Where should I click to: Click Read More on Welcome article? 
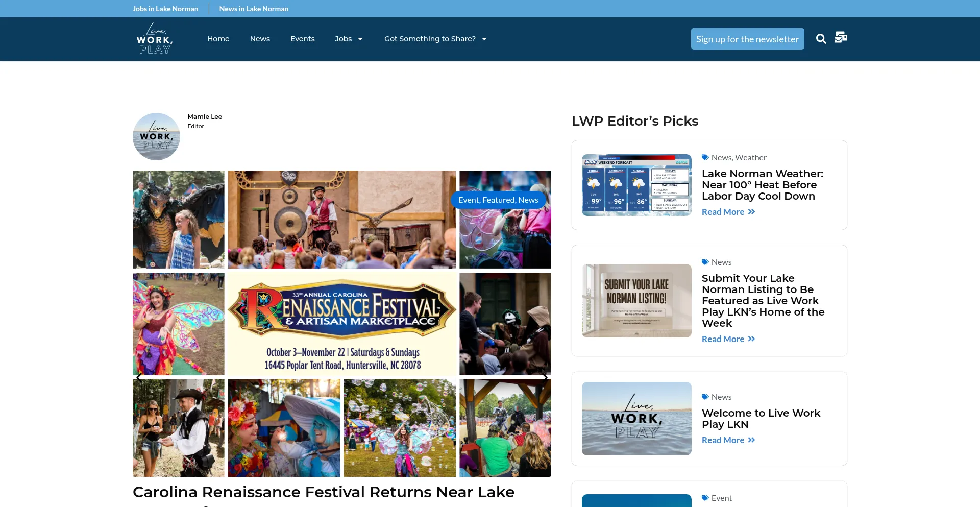tap(728, 440)
